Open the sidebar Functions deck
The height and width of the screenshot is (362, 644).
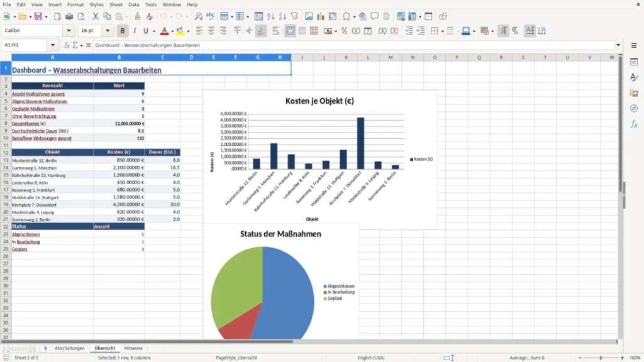[x=634, y=124]
